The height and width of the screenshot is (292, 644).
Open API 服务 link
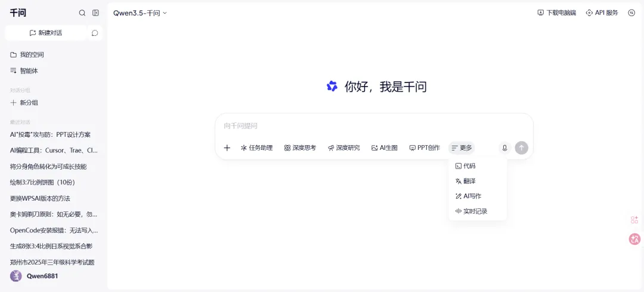point(602,13)
